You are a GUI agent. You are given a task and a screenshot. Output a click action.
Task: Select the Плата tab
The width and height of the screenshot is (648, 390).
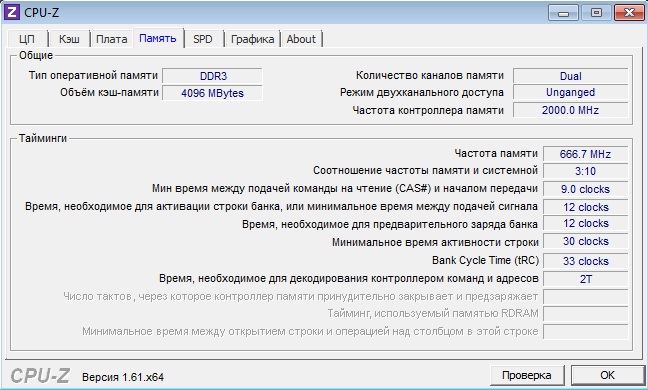click(x=112, y=39)
